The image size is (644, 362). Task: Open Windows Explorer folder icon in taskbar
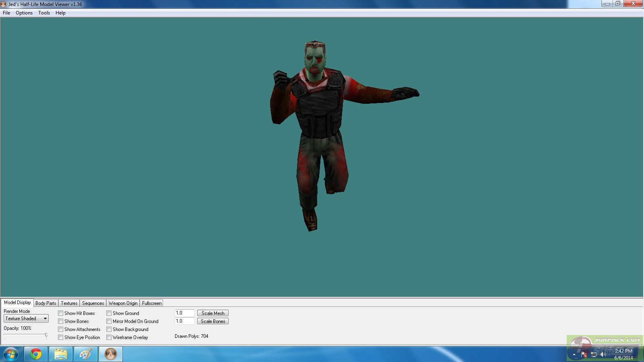click(61, 354)
